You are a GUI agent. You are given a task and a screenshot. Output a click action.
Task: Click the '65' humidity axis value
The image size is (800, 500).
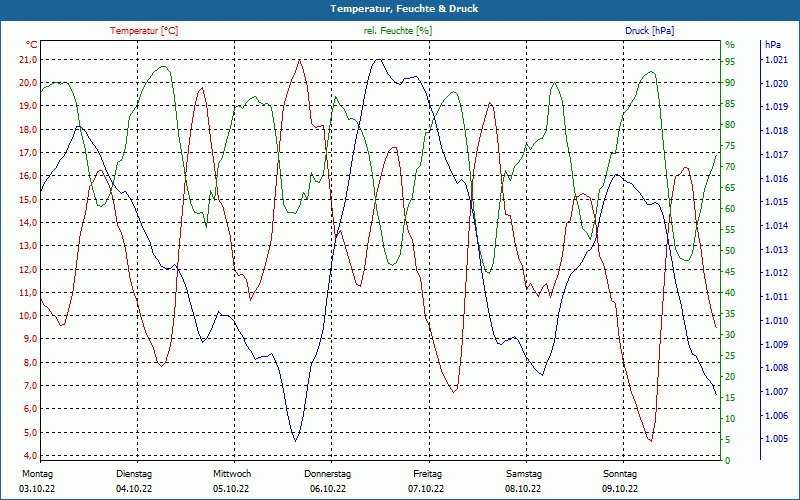click(730, 188)
